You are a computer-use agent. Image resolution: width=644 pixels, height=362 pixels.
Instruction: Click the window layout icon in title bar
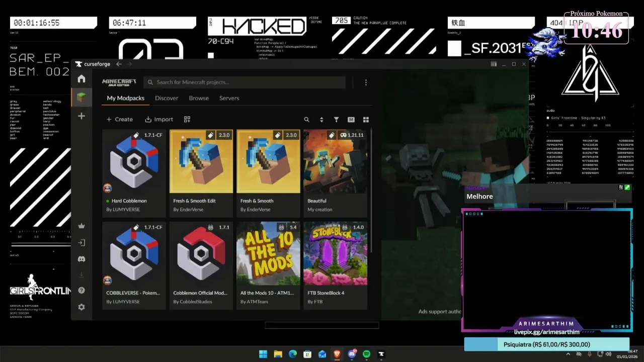[494, 64]
